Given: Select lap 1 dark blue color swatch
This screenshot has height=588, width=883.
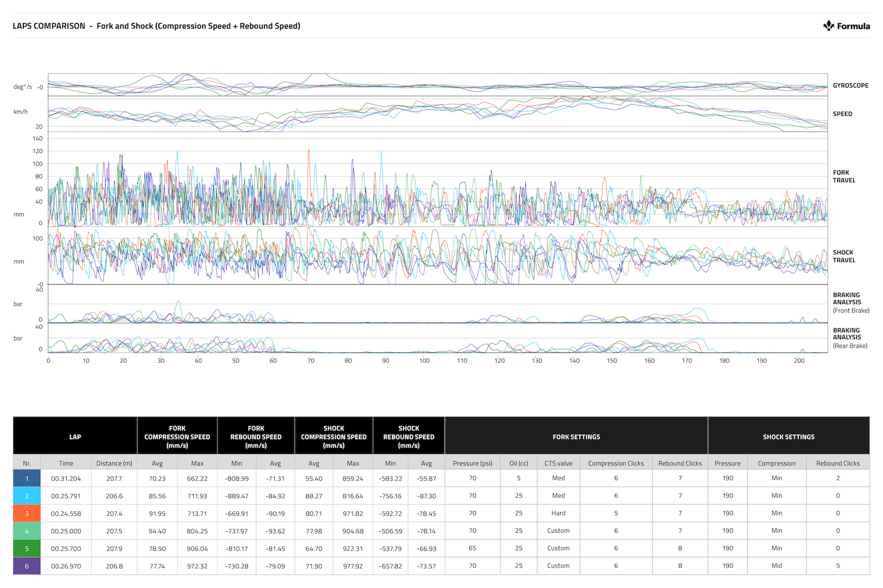Looking at the screenshot, I should 26,478.
